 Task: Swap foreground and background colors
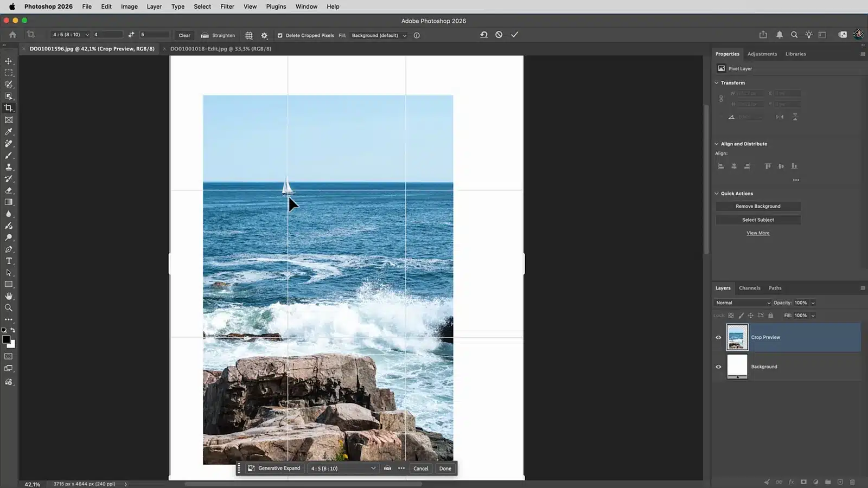[x=12, y=330]
